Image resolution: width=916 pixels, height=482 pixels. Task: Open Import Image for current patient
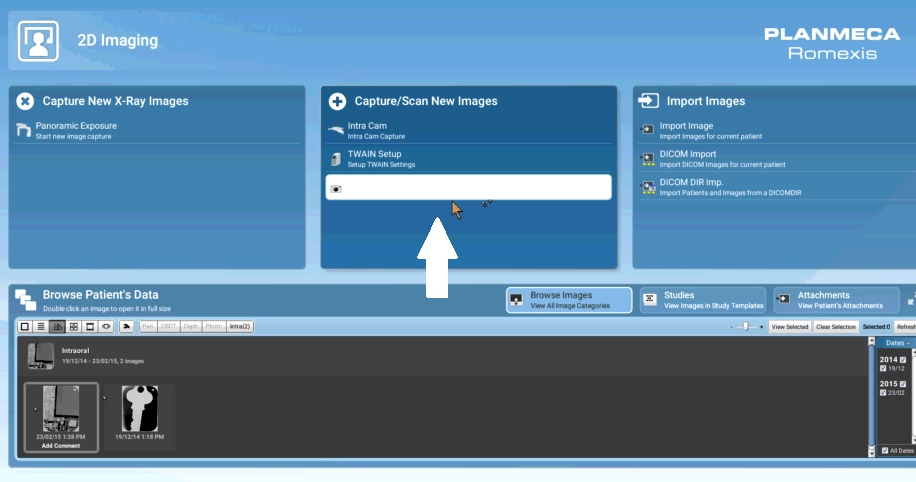click(x=777, y=130)
